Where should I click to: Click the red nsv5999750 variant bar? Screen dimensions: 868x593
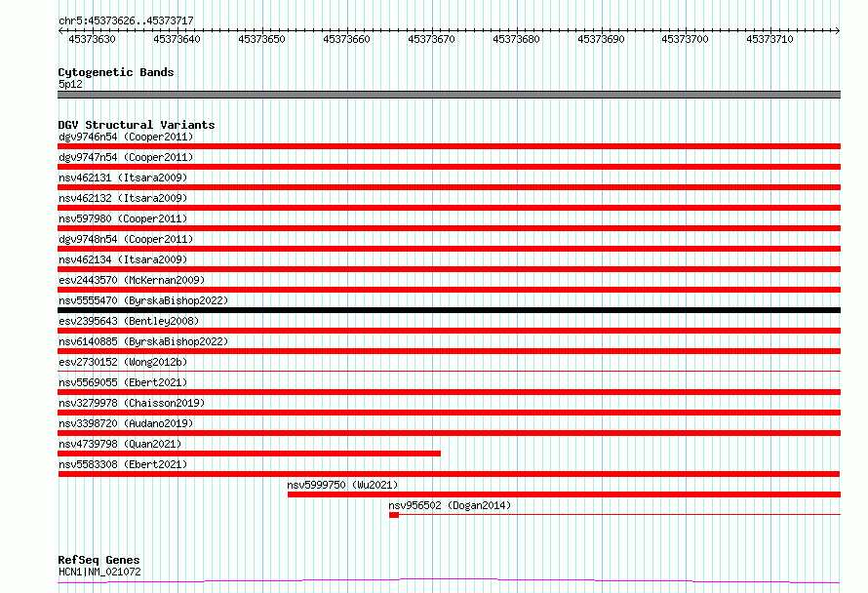point(564,494)
